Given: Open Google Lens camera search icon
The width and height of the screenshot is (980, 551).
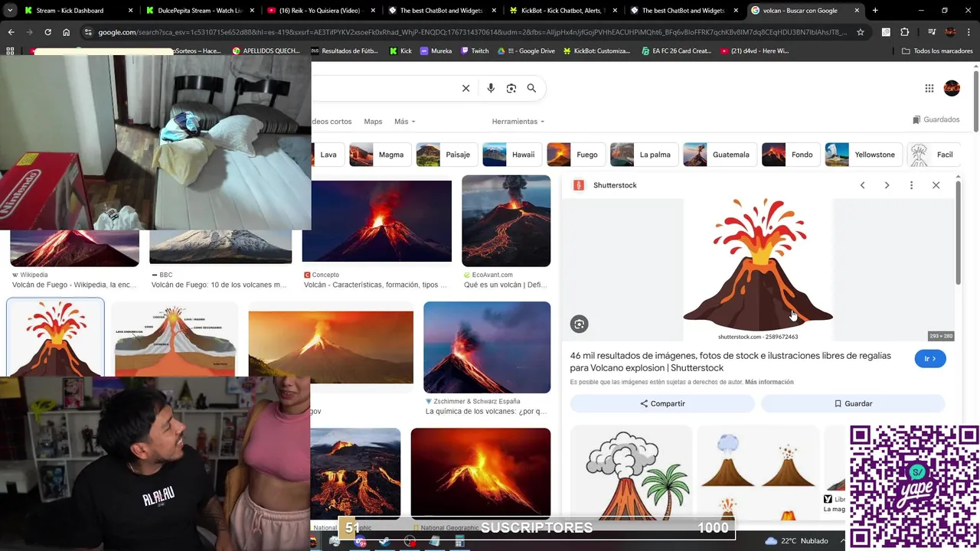Looking at the screenshot, I should (x=511, y=88).
